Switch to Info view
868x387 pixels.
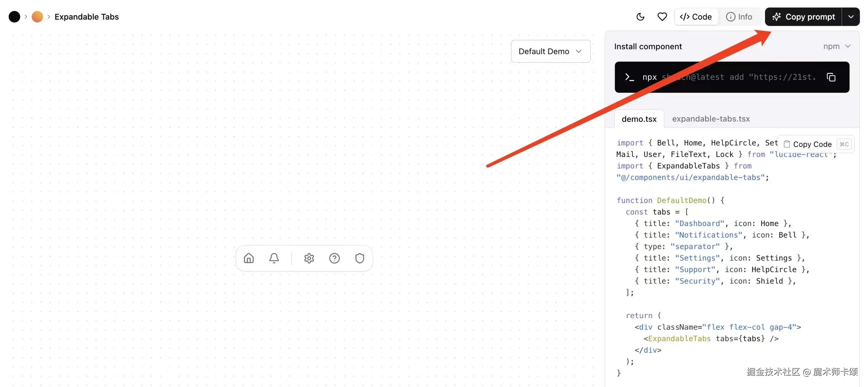click(x=739, y=17)
